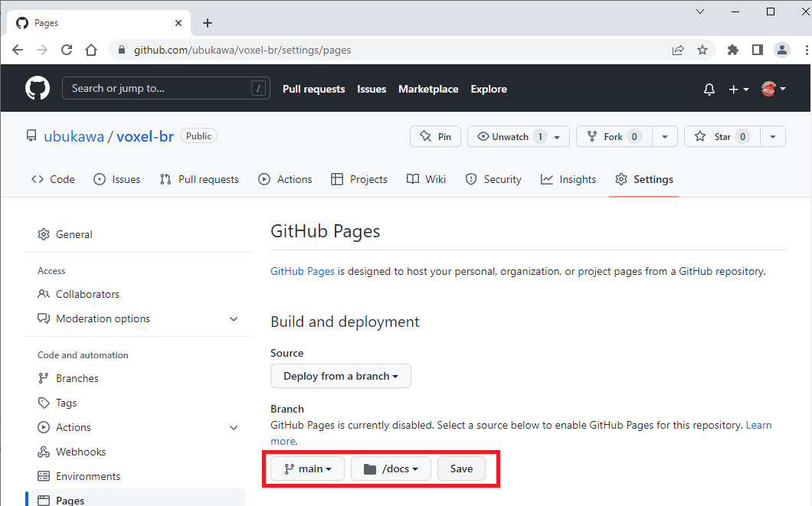
Task: Switch to the repository Issues tab
Action: pyautogui.click(x=117, y=180)
